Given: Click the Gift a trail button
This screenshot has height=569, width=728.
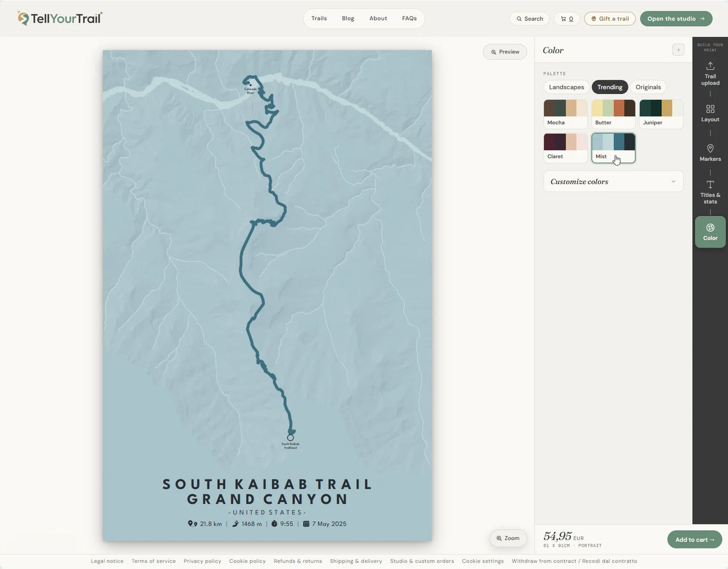Looking at the screenshot, I should point(610,19).
